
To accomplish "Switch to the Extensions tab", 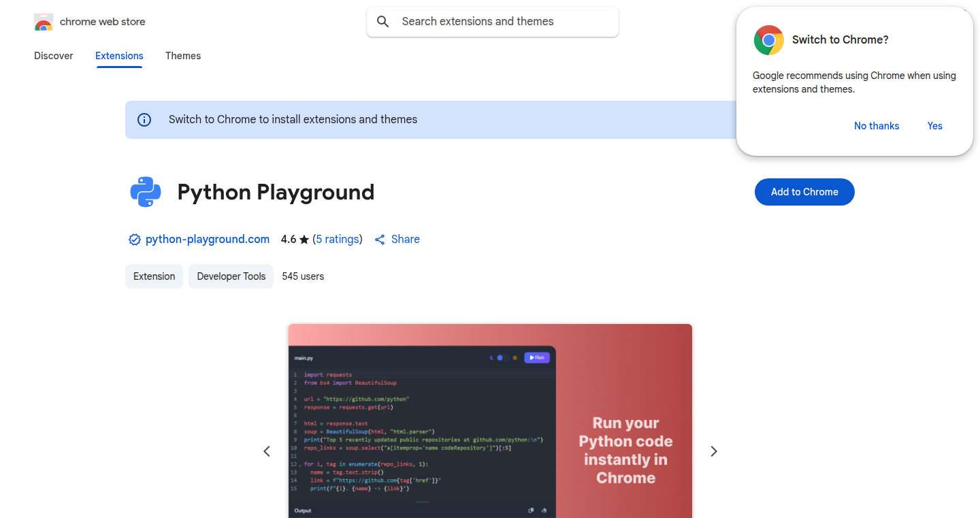I will coord(119,56).
